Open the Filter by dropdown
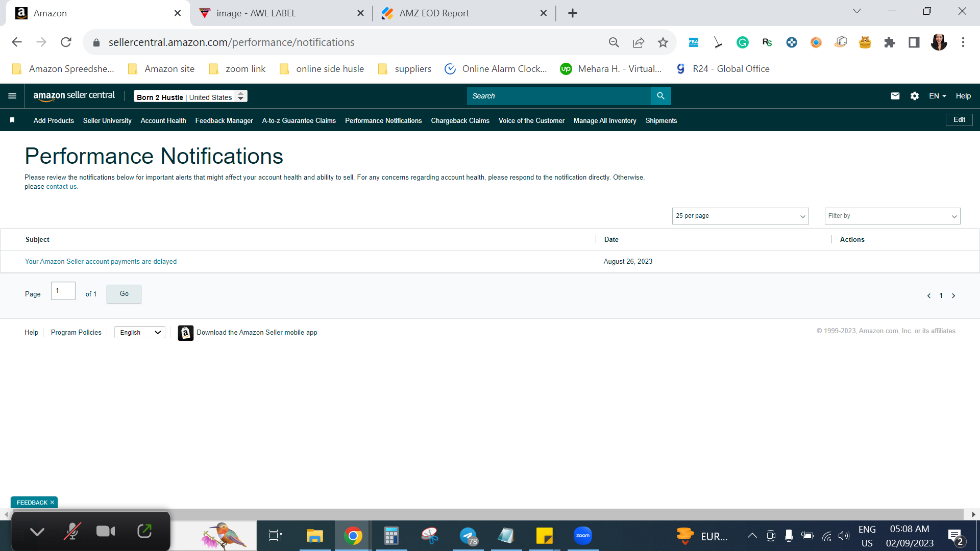980x551 pixels. click(x=892, y=216)
